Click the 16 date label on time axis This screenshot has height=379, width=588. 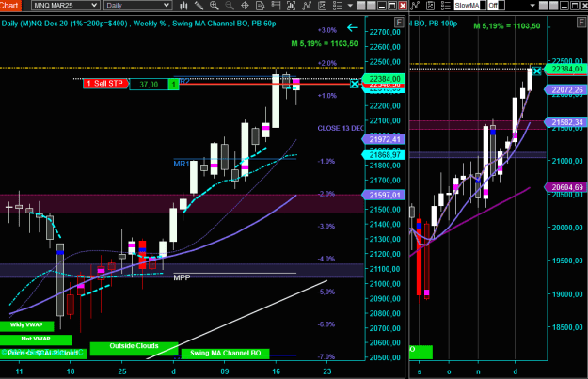[276, 371]
